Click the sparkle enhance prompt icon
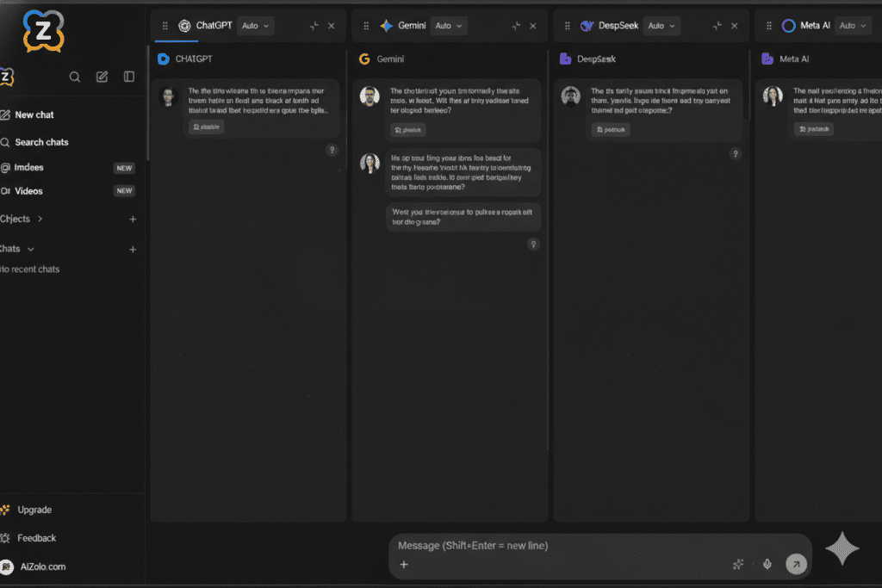 [x=738, y=565]
